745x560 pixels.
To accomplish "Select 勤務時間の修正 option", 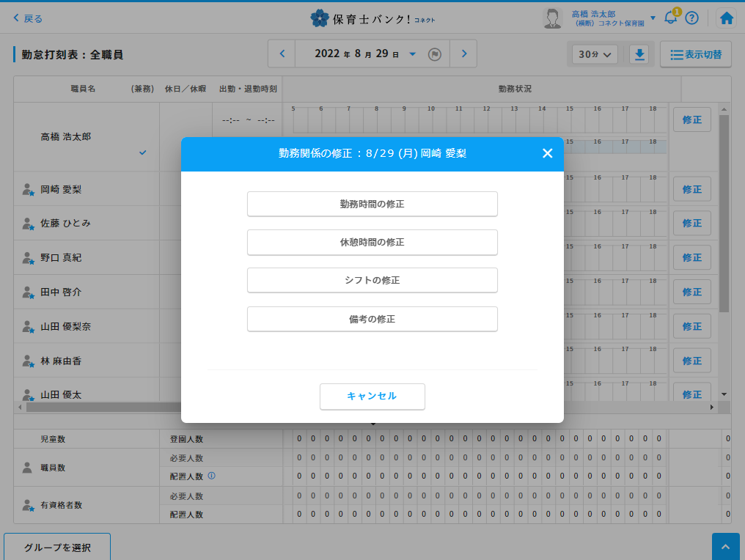I will click(372, 204).
